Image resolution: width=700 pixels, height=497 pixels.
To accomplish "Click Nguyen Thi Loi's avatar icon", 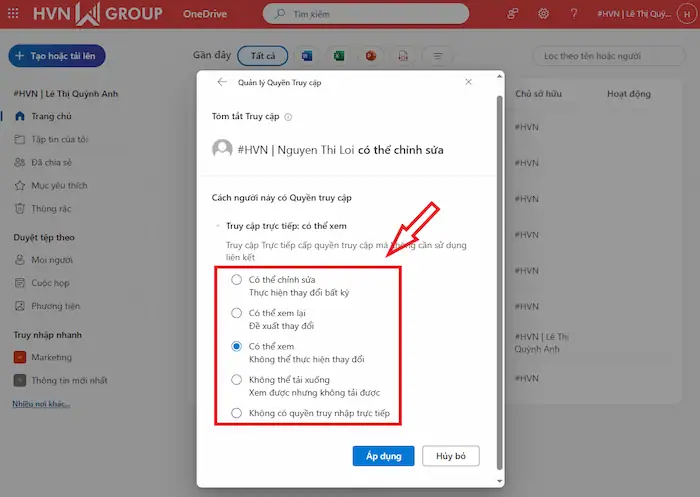I will click(x=222, y=149).
